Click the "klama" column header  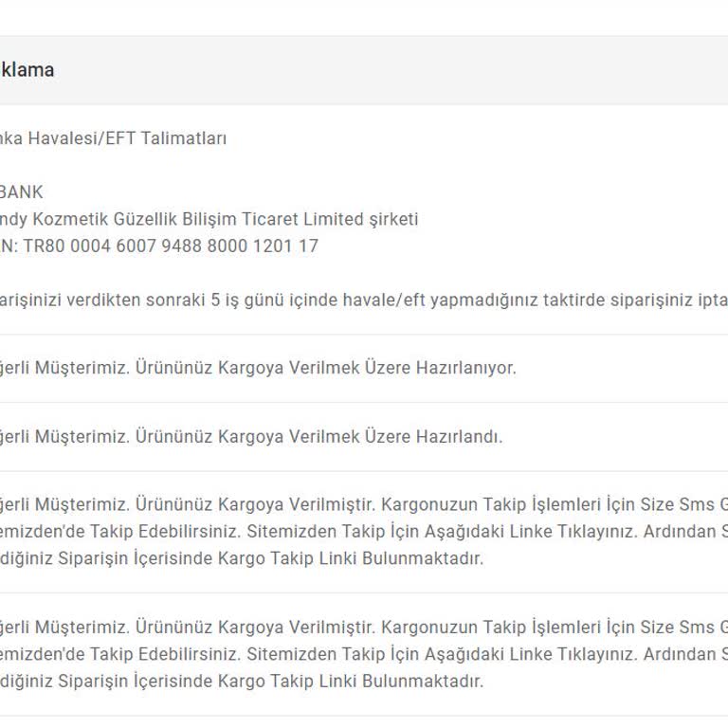(27, 70)
